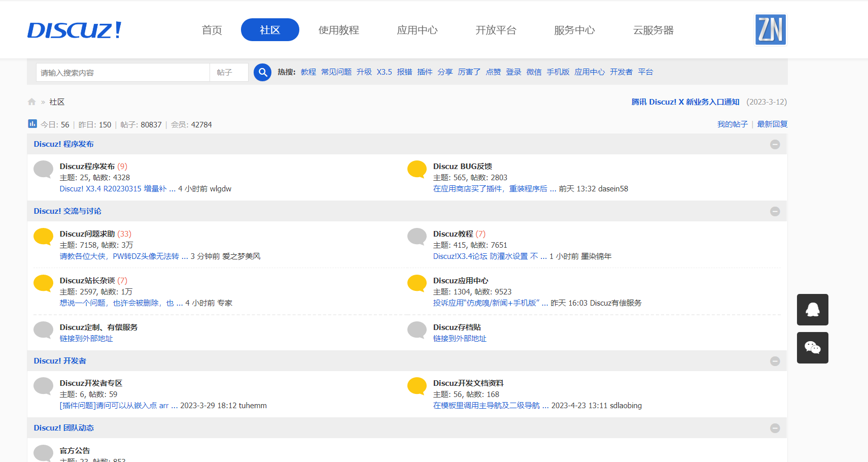Click the home icon in breadcrumb

pos(32,102)
